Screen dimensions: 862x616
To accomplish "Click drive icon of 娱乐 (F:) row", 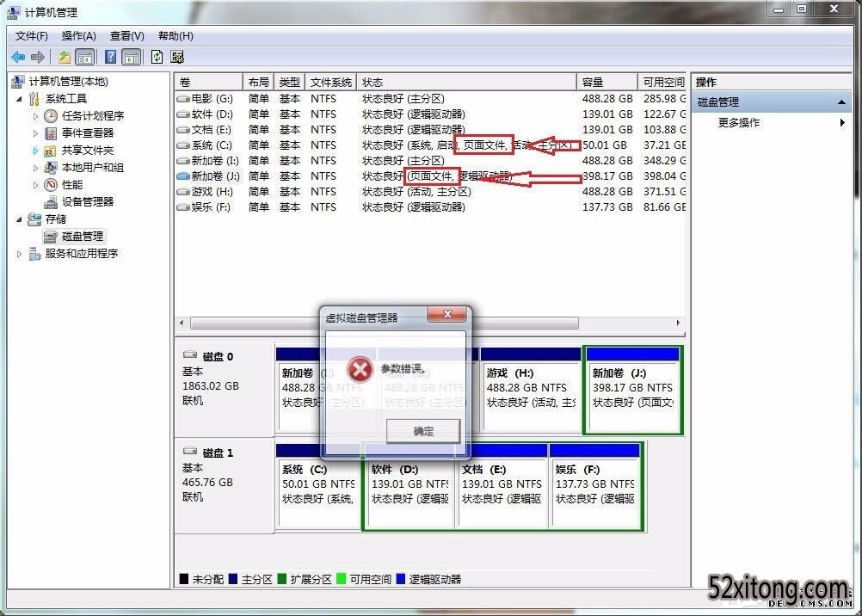I will tap(183, 207).
